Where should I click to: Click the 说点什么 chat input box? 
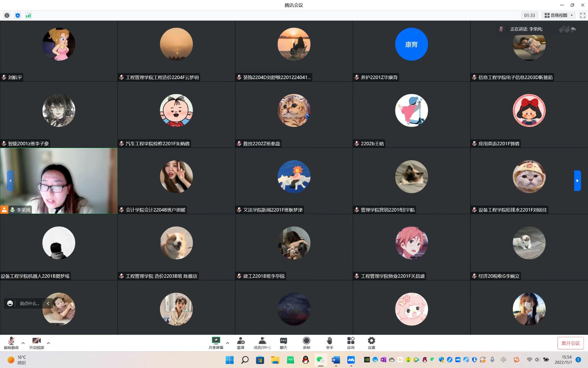29,303
